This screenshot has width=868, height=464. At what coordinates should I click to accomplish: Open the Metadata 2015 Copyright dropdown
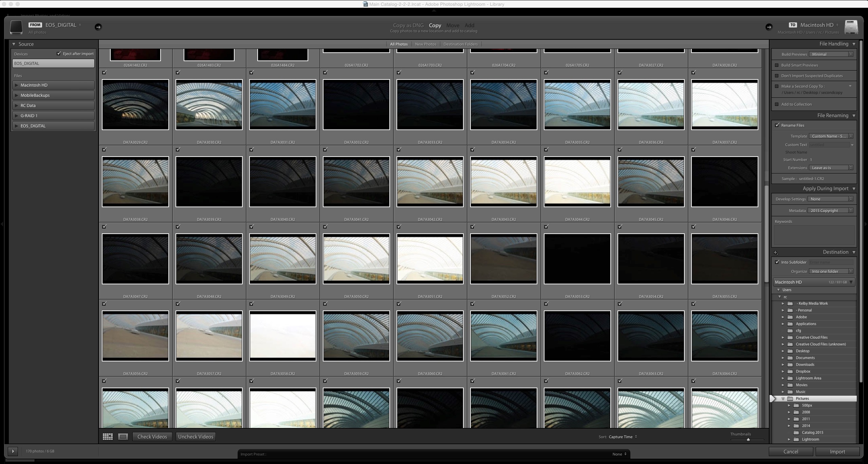(830, 211)
